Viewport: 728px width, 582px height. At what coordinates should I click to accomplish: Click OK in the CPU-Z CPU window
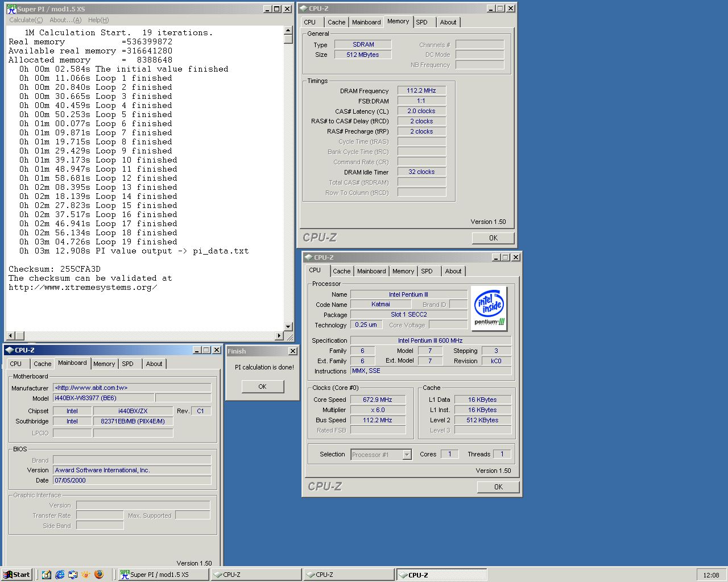(498, 487)
